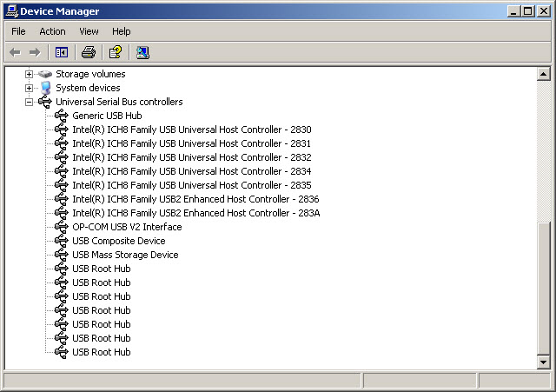Close the Device Manager window

543,11
